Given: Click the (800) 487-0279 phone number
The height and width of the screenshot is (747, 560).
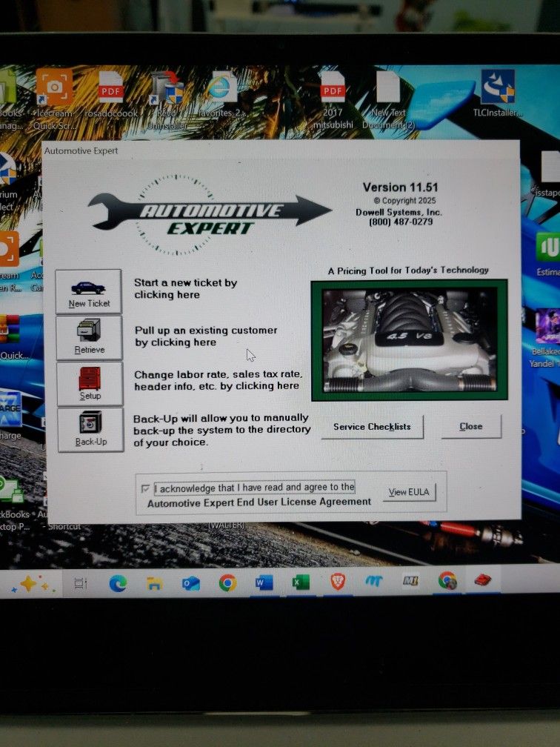Looking at the screenshot, I should (401, 222).
